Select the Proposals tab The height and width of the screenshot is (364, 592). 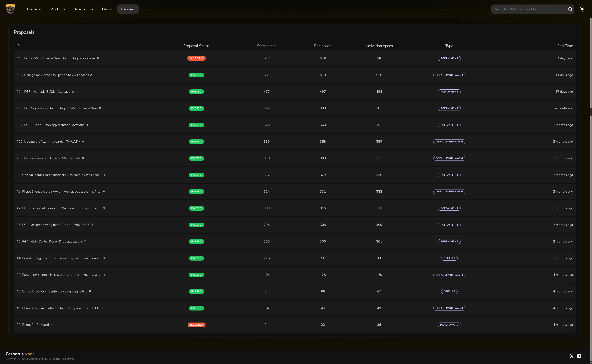pos(128,9)
